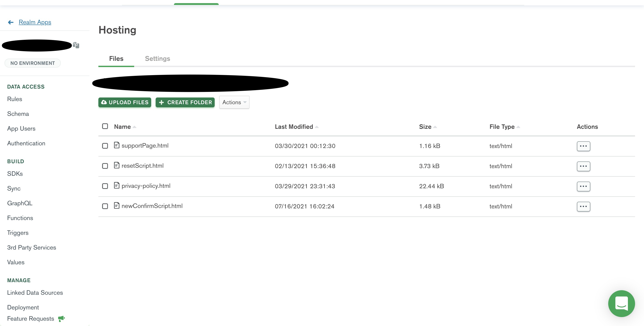The width and height of the screenshot is (644, 326).
Task: Click the Create Folder button
Action: (x=185, y=102)
